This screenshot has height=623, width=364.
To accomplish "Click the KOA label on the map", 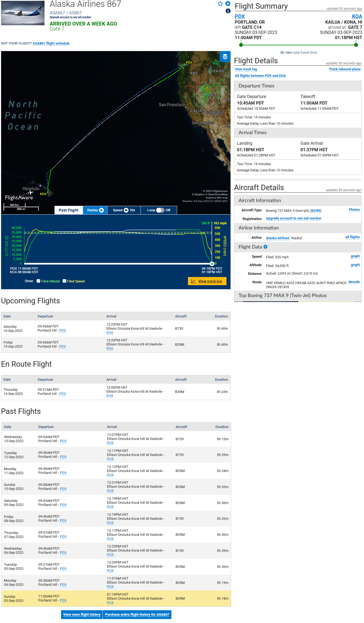I will coord(43,194).
